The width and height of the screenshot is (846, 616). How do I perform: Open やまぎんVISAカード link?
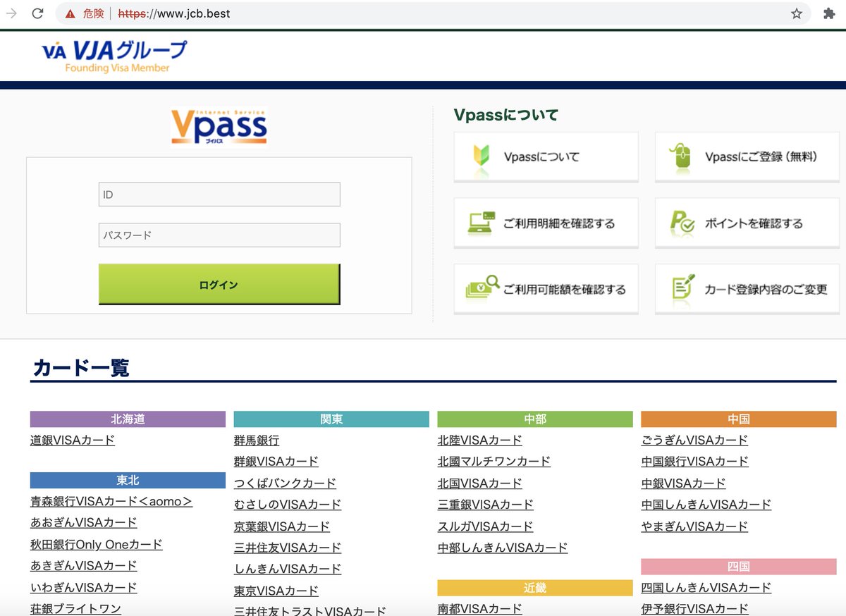pos(695,526)
